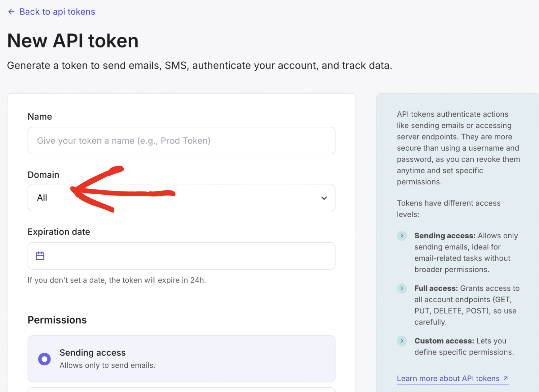Click the calendar icon in Expiration date
539x392 pixels.
40,256
